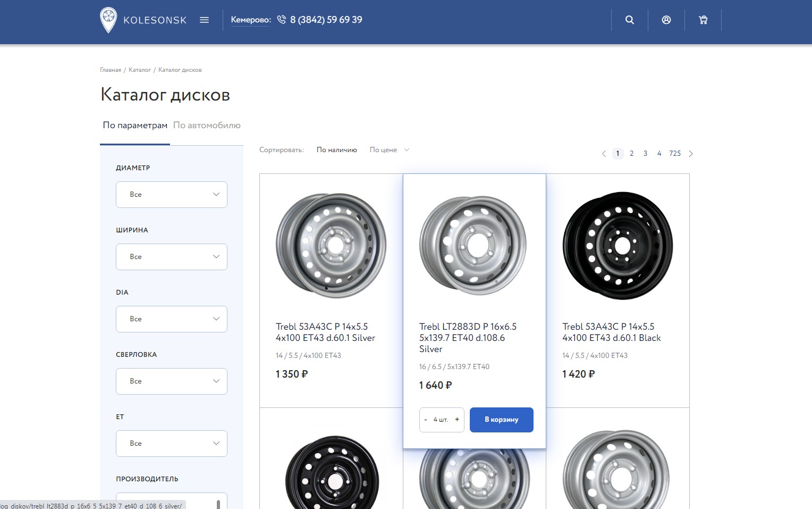812x509 pixels.
Task: Go to page 2
Action: [631, 154]
